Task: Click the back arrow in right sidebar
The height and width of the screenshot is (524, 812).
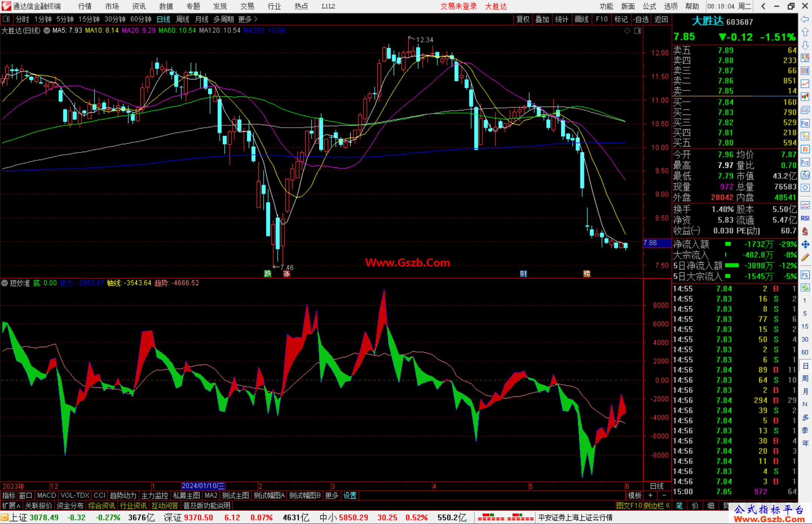Action: pos(805,19)
